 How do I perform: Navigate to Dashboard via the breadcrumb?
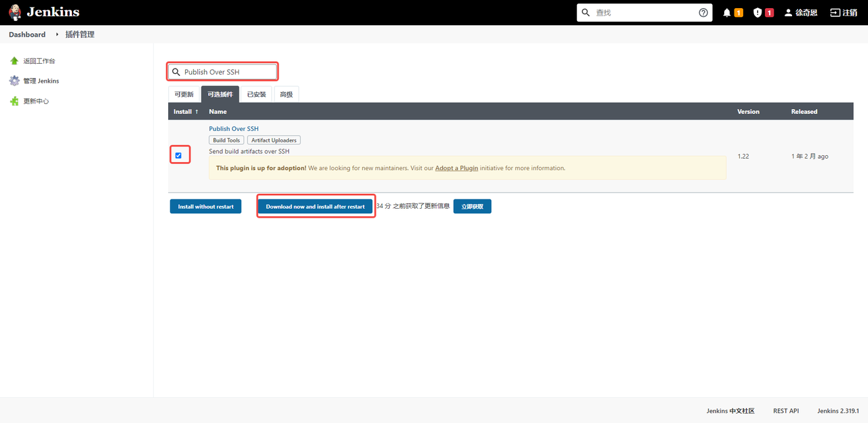[26, 34]
